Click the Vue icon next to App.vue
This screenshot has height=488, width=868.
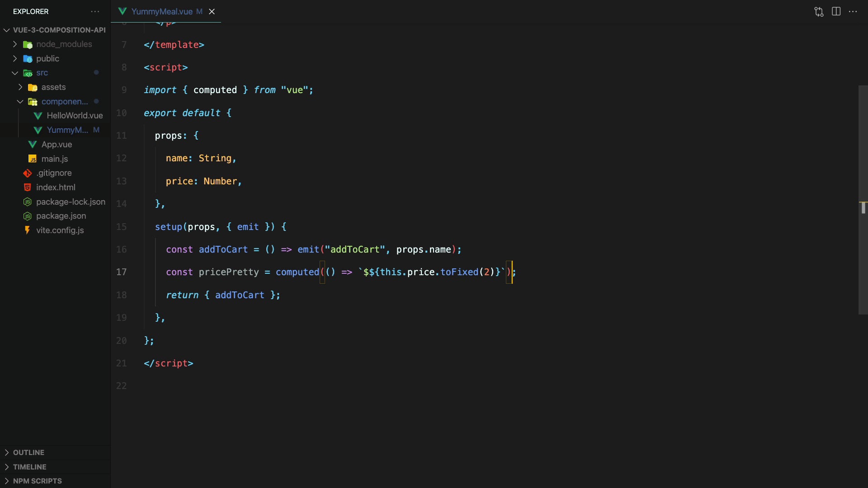point(33,145)
